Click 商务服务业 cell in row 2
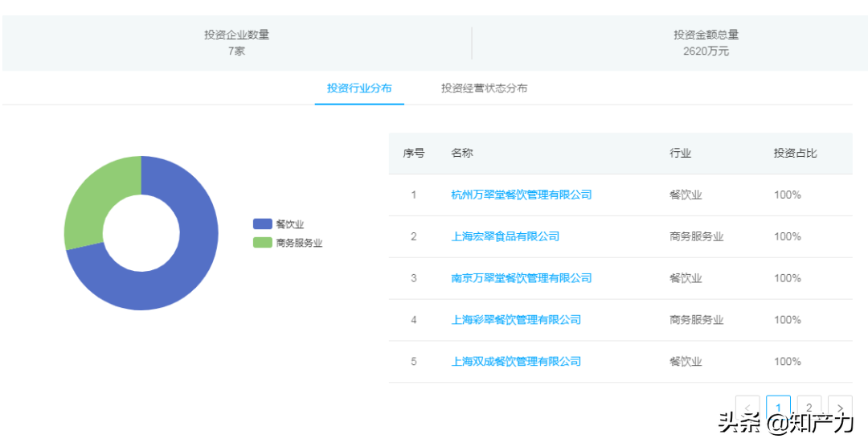The height and width of the screenshot is (447, 868). pyautogui.click(x=696, y=236)
